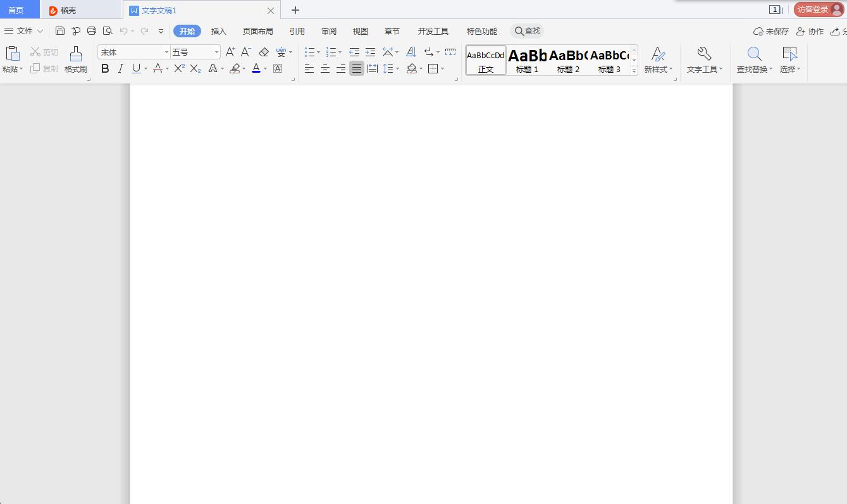Screen dimensions: 847x504
Task: Apply the blue-underlined font color A
Action: (256, 68)
